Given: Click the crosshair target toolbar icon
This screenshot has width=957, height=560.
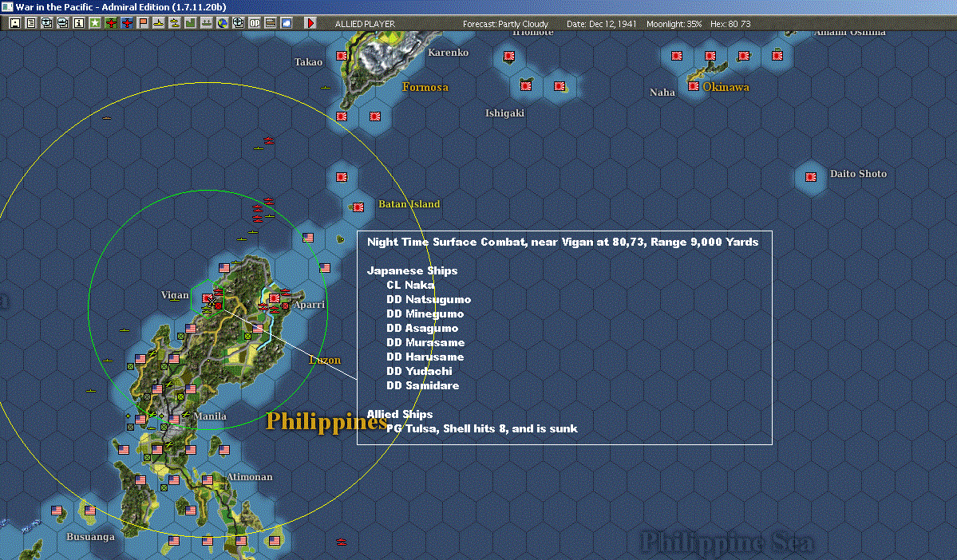Looking at the screenshot, I should coord(238,23).
